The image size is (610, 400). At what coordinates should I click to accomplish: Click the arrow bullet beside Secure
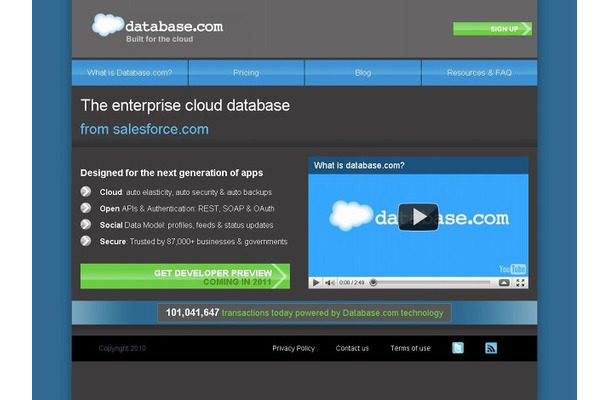(86, 241)
